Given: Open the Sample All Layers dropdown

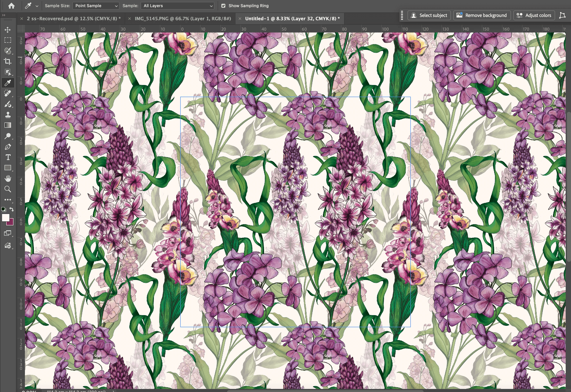Looking at the screenshot, I should 177,6.
